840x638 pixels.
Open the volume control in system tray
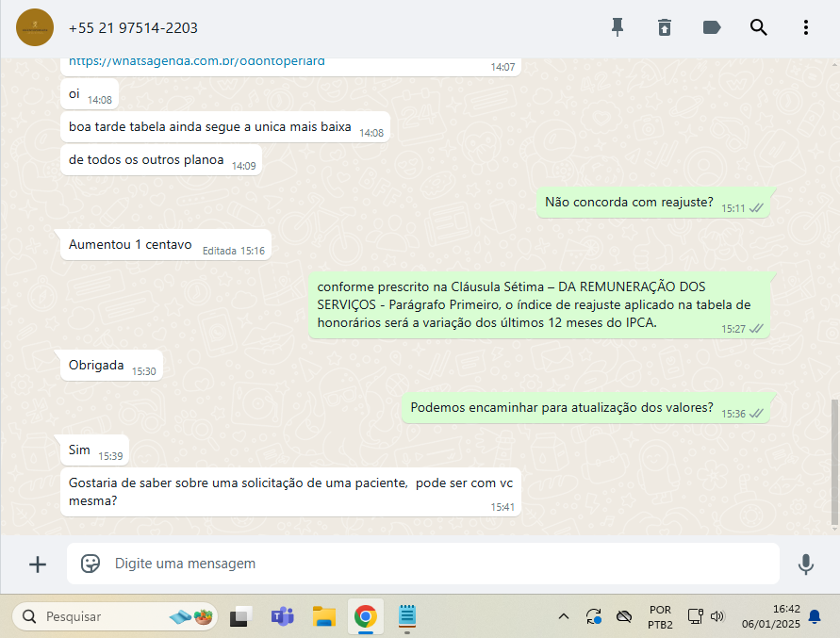point(717,616)
